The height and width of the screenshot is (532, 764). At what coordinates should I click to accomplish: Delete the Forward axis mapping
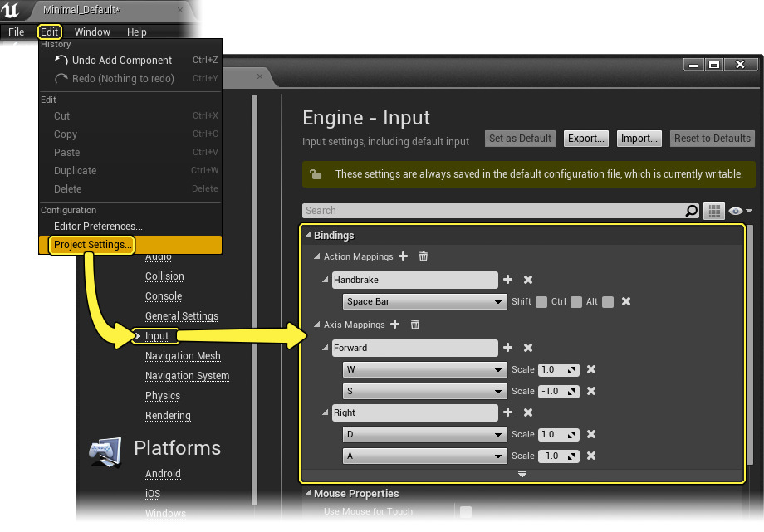click(x=528, y=349)
